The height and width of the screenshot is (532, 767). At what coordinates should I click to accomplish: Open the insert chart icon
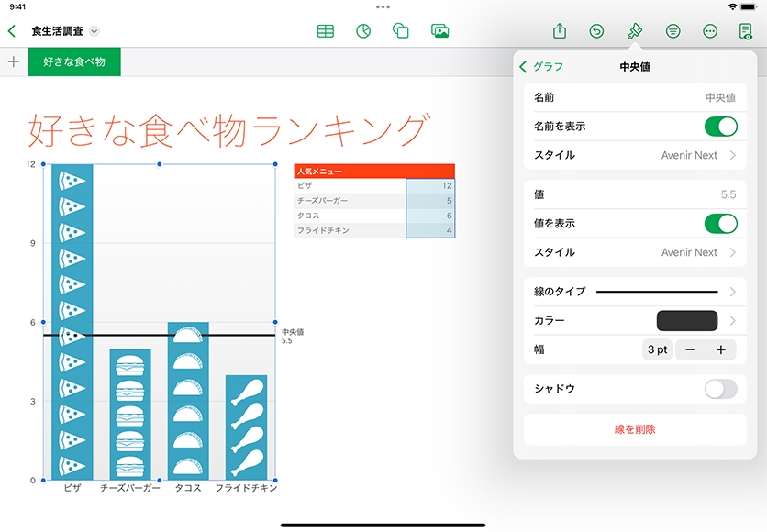click(x=363, y=31)
